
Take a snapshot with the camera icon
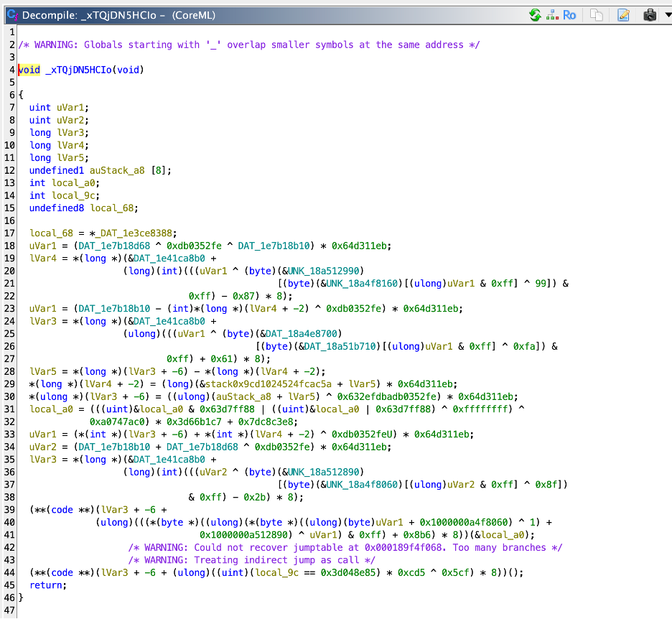point(650,14)
